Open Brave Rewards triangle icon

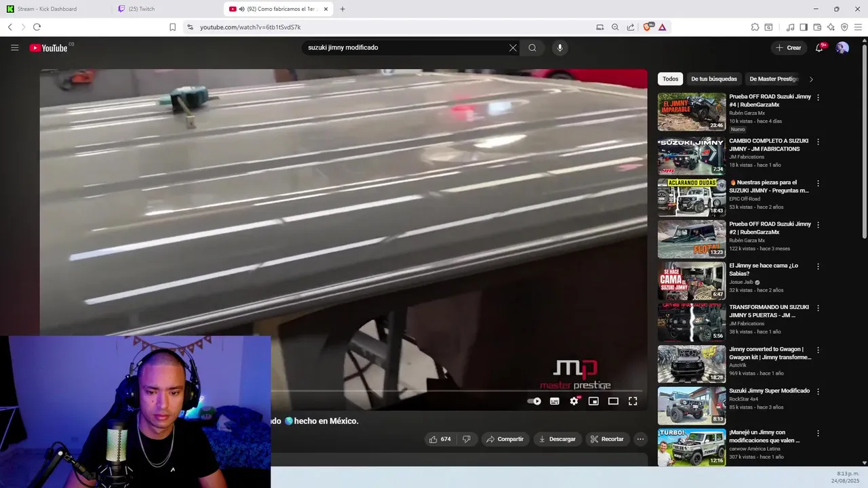coord(662,27)
